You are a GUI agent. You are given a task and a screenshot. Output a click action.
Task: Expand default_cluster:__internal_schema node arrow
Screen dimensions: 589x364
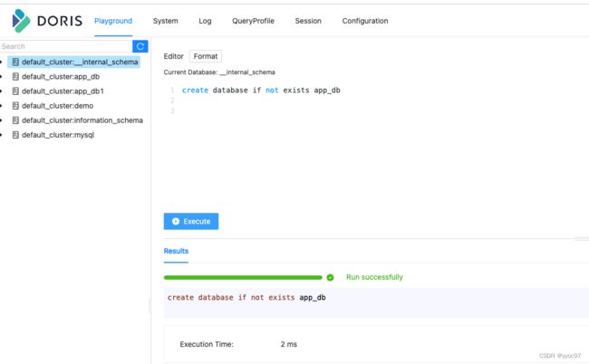[2, 62]
